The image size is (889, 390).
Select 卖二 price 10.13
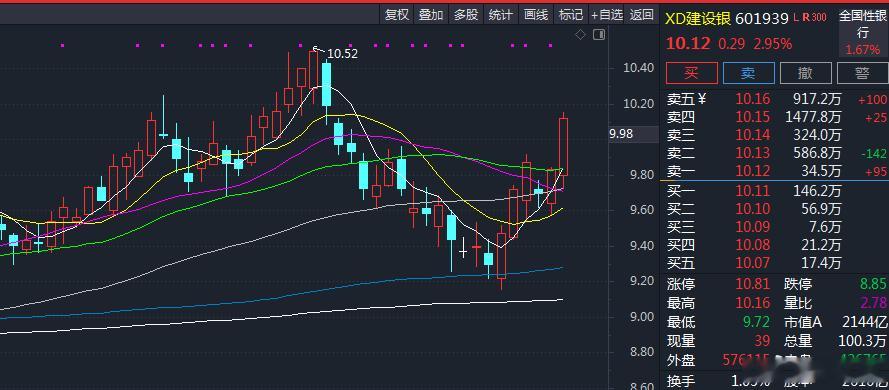point(753,152)
